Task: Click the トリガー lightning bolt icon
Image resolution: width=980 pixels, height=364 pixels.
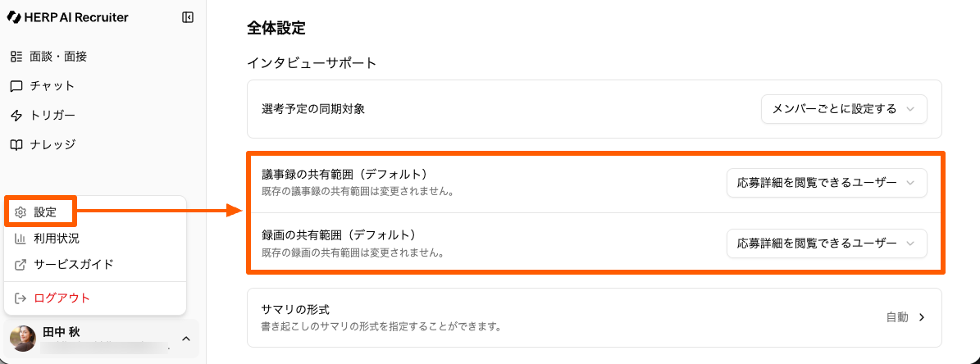Action: pos(16,116)
